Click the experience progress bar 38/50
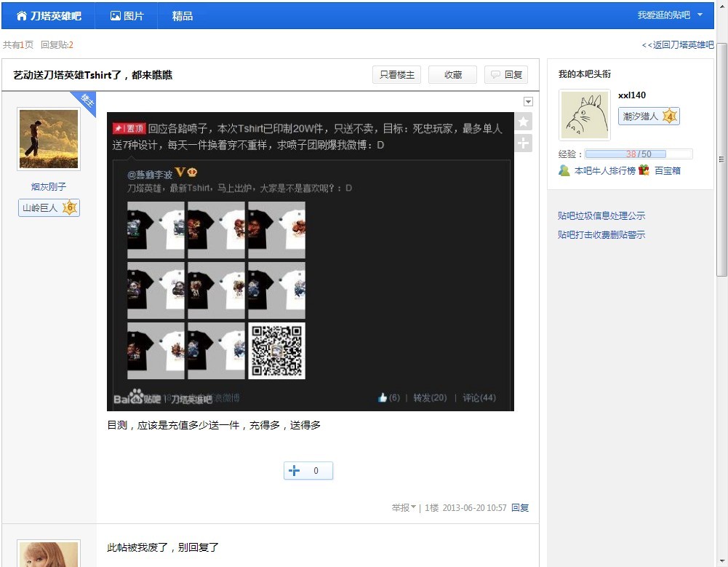 (639, 154)
